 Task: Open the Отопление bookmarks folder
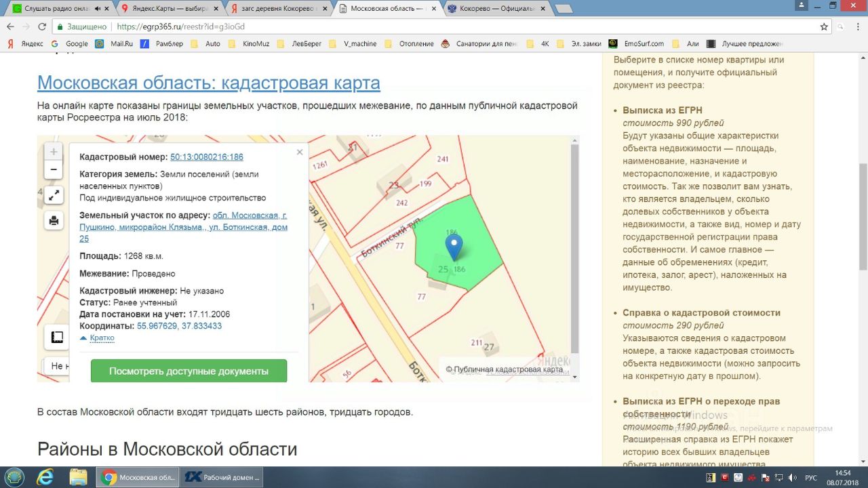click(409, 43)
